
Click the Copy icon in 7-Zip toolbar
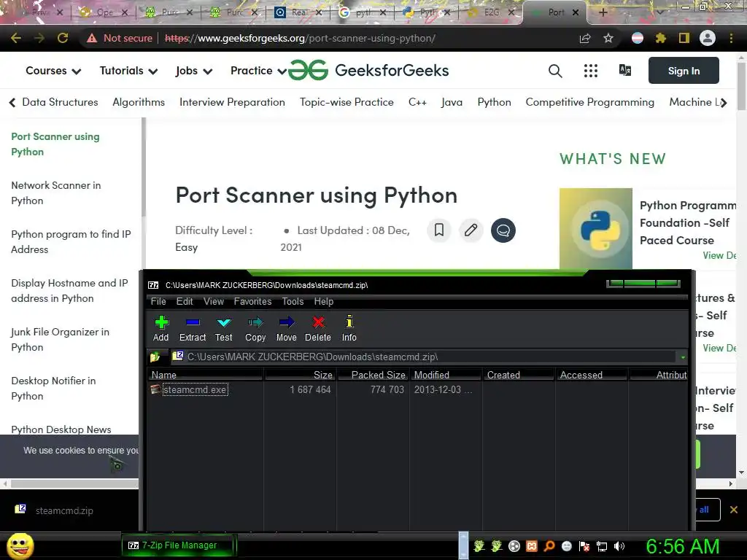tap(255, 322)
